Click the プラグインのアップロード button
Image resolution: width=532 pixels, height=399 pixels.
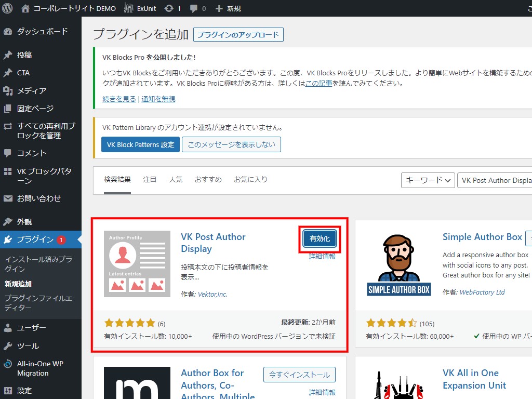pos(238,35)
